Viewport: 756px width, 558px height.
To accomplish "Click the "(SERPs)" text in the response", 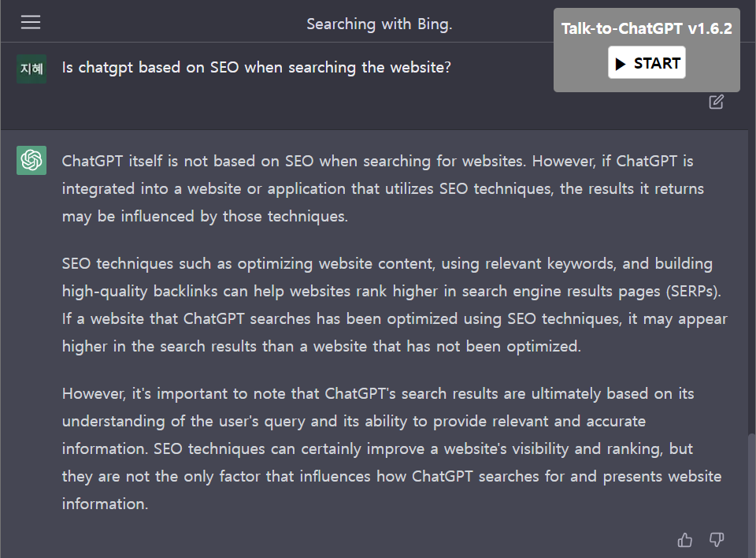I will [693, 292].
